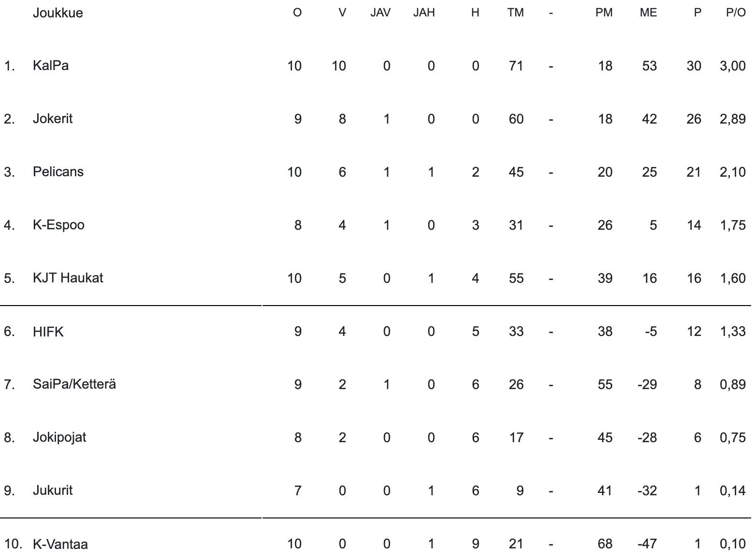
Task: Select Pelicans in the standings
Action: coord(58,171)
